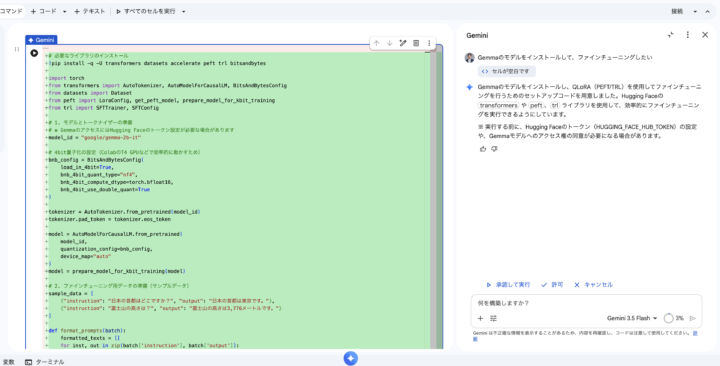
Task: Click the 接続 connect button
Action: pos(677,11)
